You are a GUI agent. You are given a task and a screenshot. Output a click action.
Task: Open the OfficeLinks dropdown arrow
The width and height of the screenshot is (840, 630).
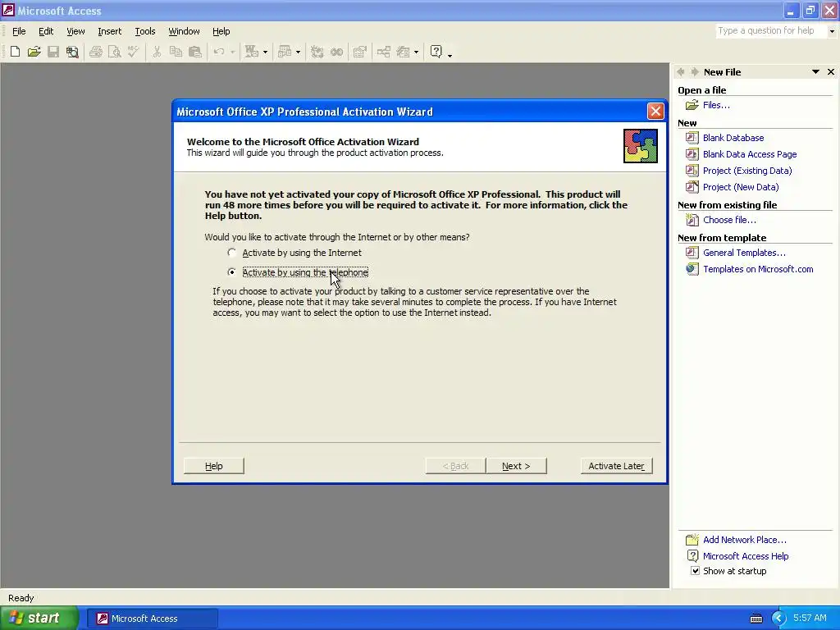pos(265,52)
